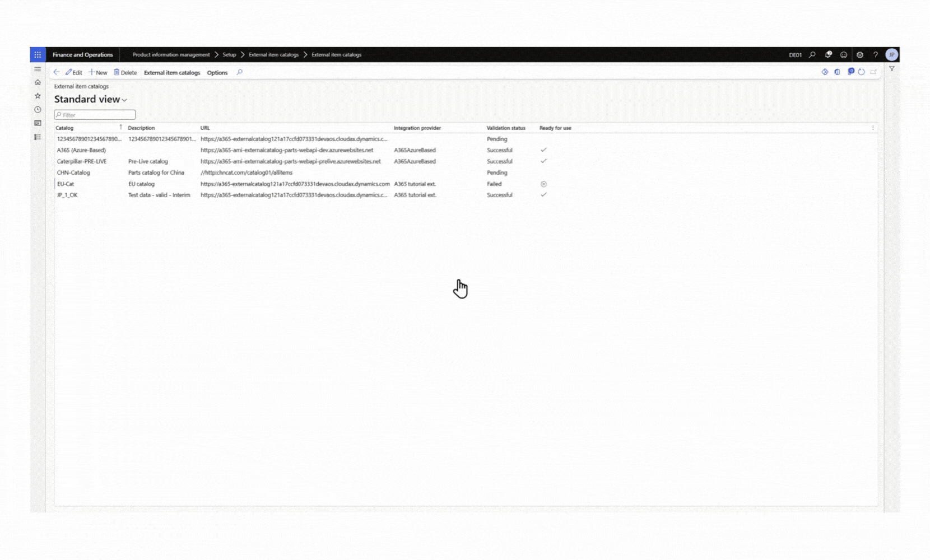The height and width of the screenshot is (560, 930).
Task: Go to Home in left sidebar
Action: tap(38, 82)
